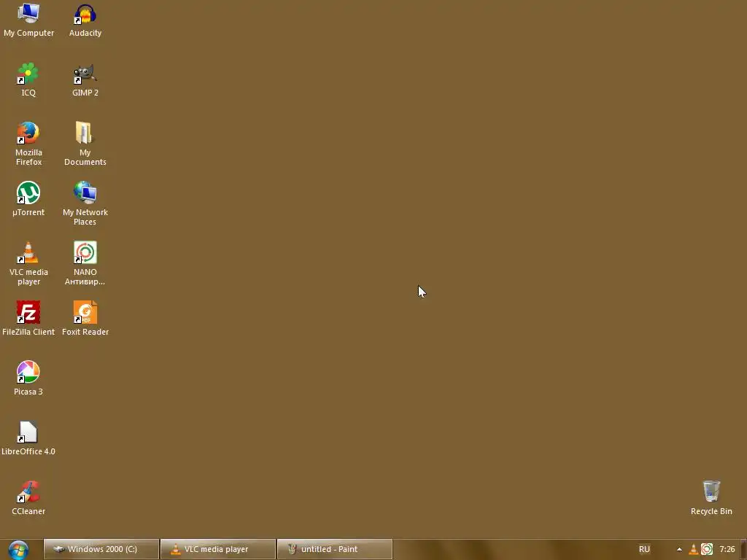Click the Show Desktop strip at taskbar end
This screenshot has height=560, width=747.
743,550
